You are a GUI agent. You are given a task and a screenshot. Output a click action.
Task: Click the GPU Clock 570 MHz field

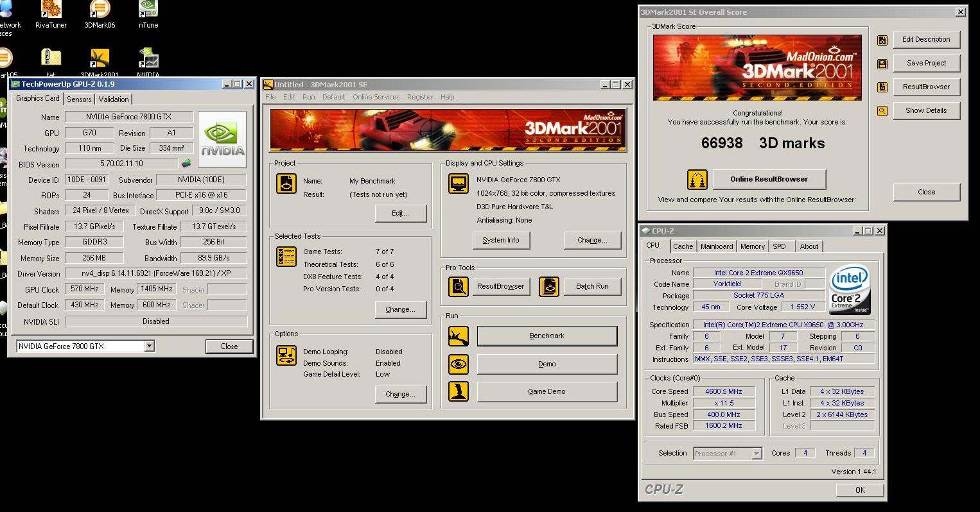pos(85,289)
